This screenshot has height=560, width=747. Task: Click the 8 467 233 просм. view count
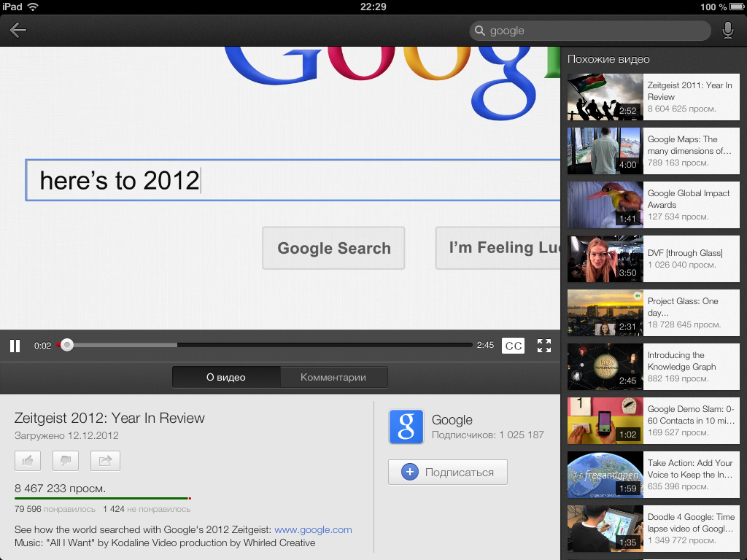[x=60, y=488]
